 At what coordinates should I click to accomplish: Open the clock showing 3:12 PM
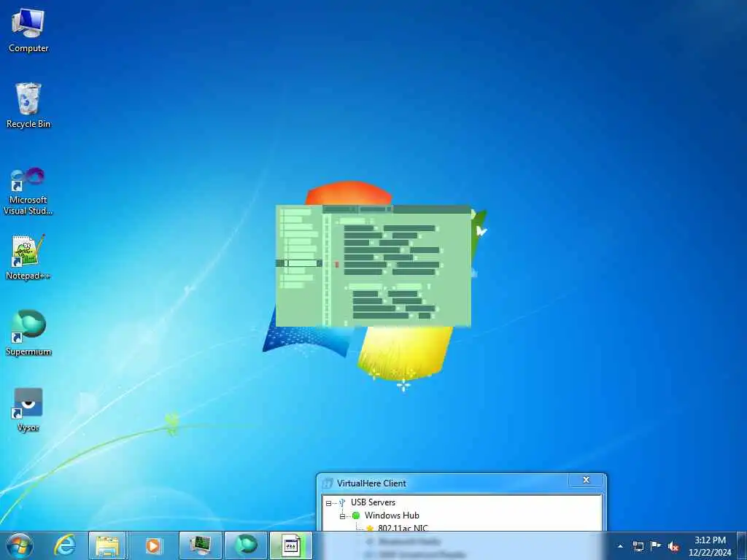tap(710, 545)
